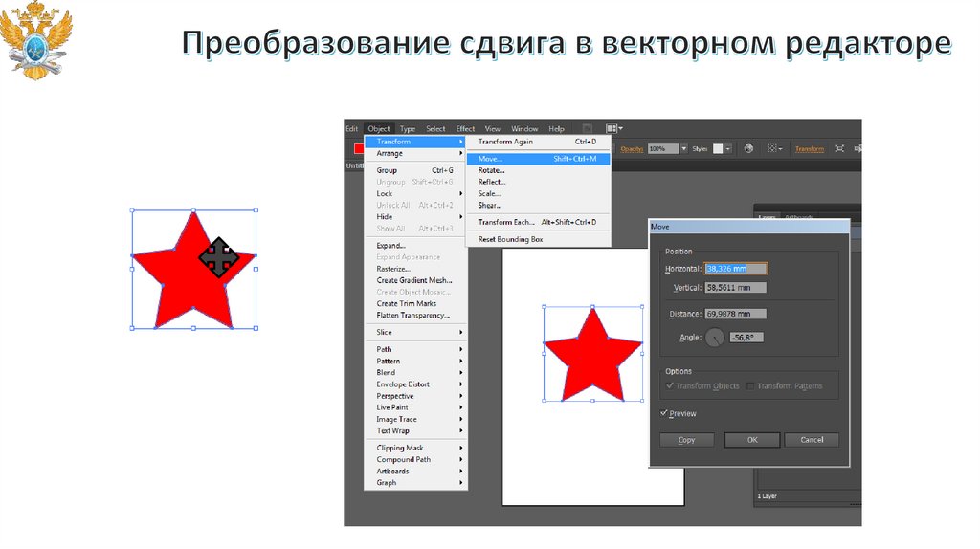The width and height of the screenshot is (980, 549).
Task: Select Reset Bounding Box entry
Action: (x=538, y=239)
